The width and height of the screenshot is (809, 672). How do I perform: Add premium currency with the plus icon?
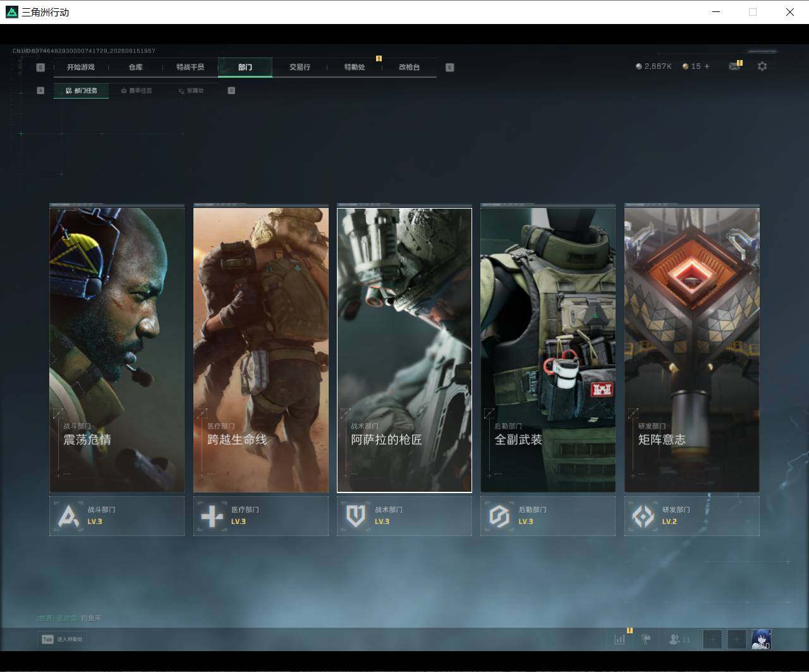(x=707, y=66)
